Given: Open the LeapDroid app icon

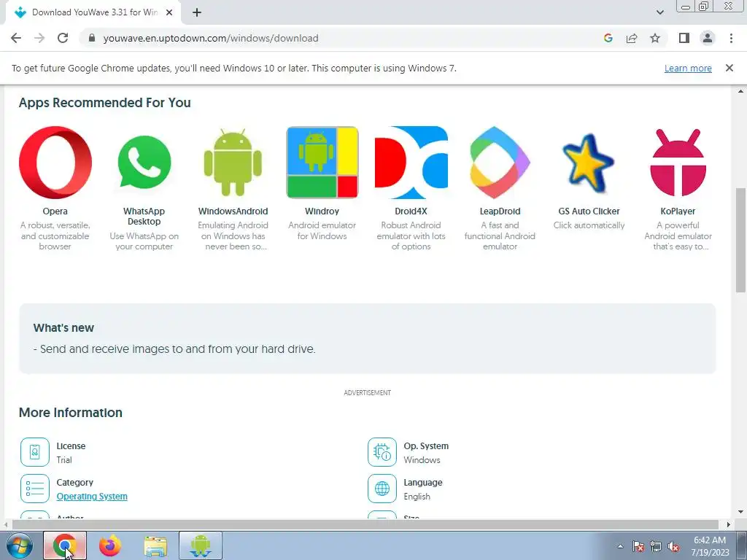Looking at the screenshot, I should [500, 163].
